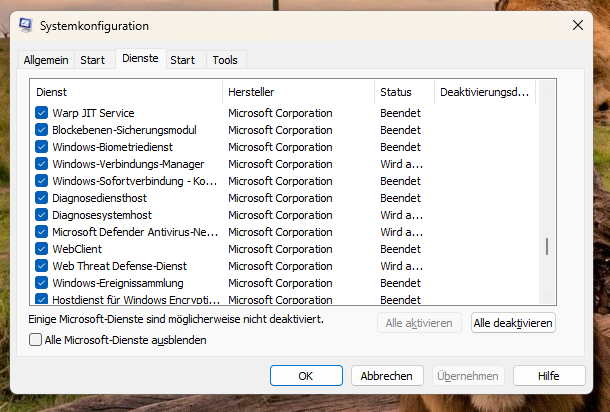The height and width of the screenshot is (412, 610).
Task: Click Beendet status of Warp JIT Service
Action: pyautogui.click(x=400, y=113)
